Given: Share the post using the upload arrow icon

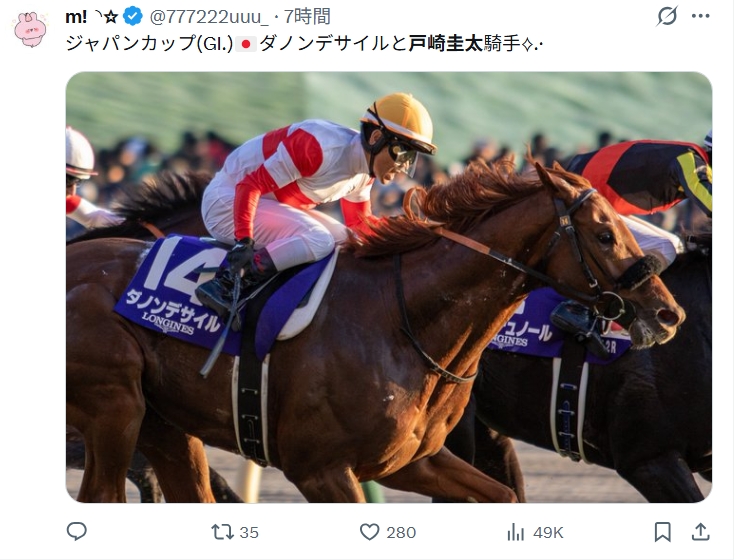Looking at the screenshot, I should [x=700, y=532].
